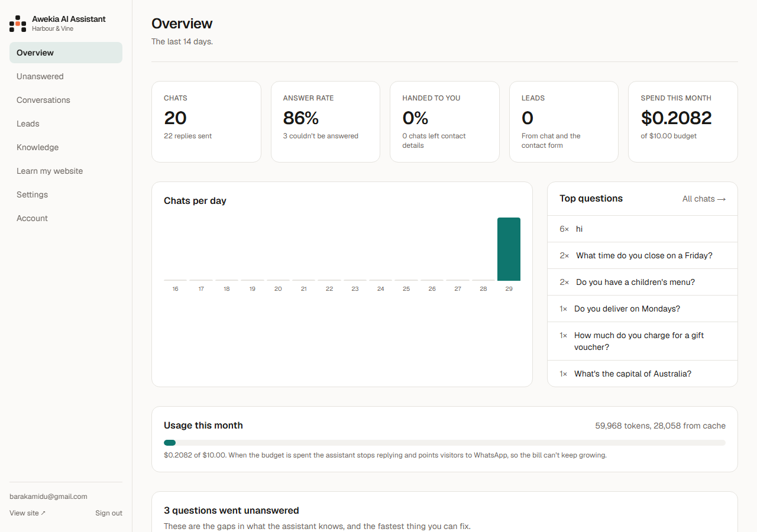
Task: Click Sign out
Action: (x=109, y=513)
